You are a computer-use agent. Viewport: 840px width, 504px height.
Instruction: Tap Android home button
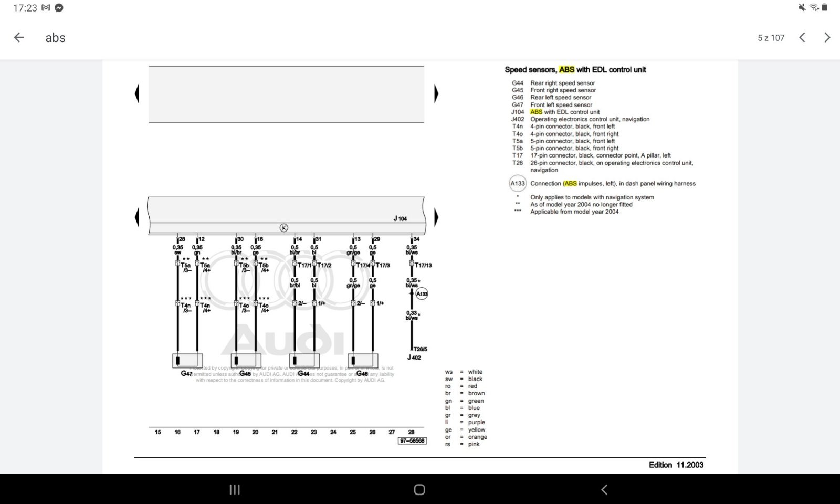tap(419, 490)
